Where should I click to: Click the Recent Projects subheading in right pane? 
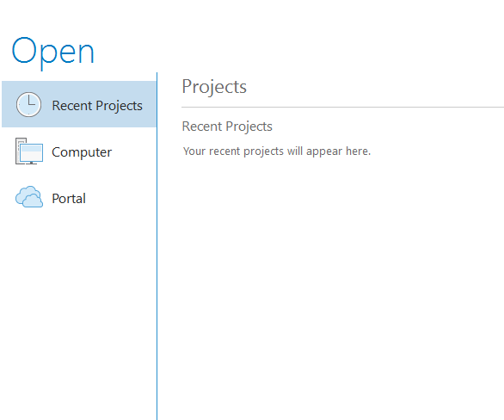[x=227, y=127]
